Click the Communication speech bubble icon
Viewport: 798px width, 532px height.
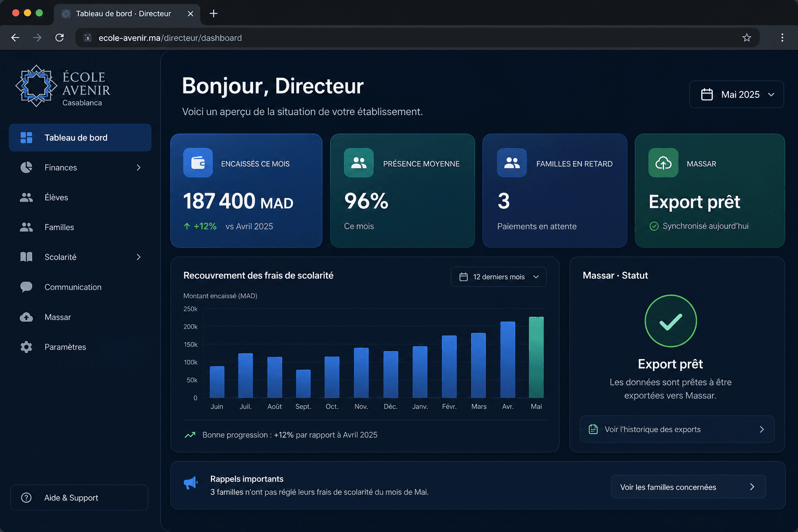click(26, 287)
